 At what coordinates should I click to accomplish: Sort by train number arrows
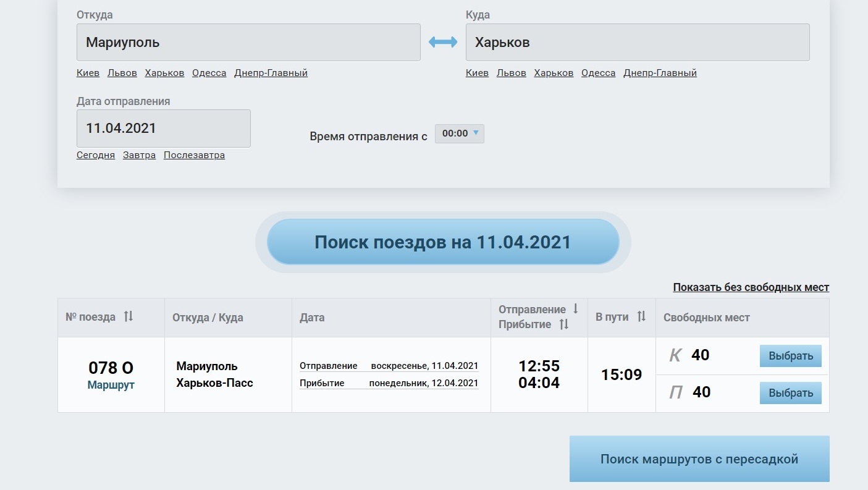pos(129,317)
